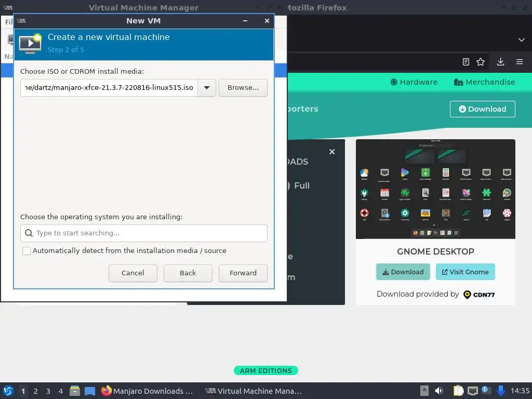Enable automatic detection from installation media

(26, 251)
